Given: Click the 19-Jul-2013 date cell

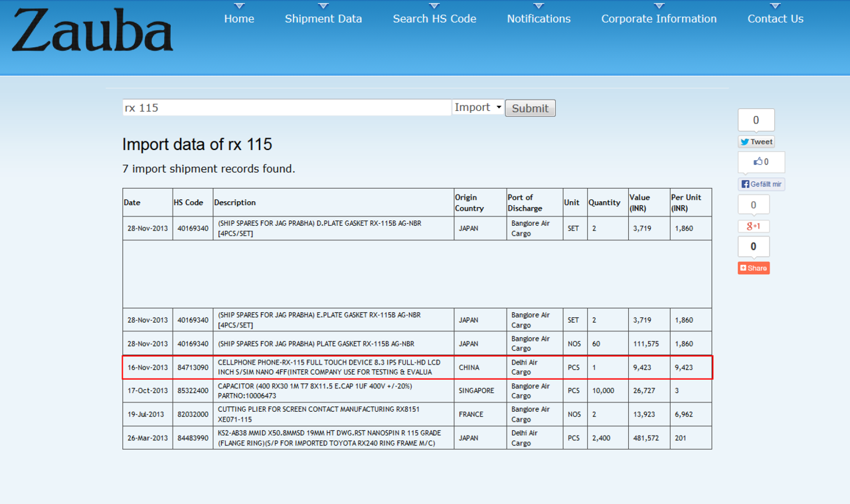Looking at the screenshot, I should [x=147, y=414].
